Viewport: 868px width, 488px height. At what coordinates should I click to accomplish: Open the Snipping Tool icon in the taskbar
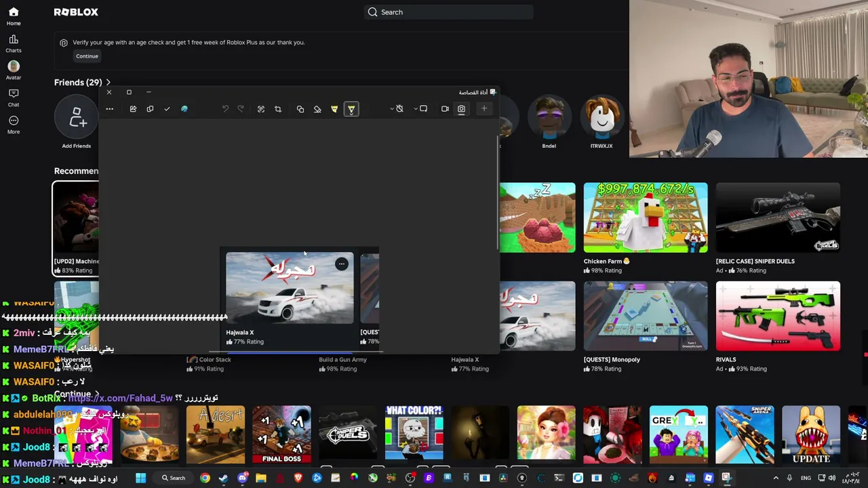(726, 479)
